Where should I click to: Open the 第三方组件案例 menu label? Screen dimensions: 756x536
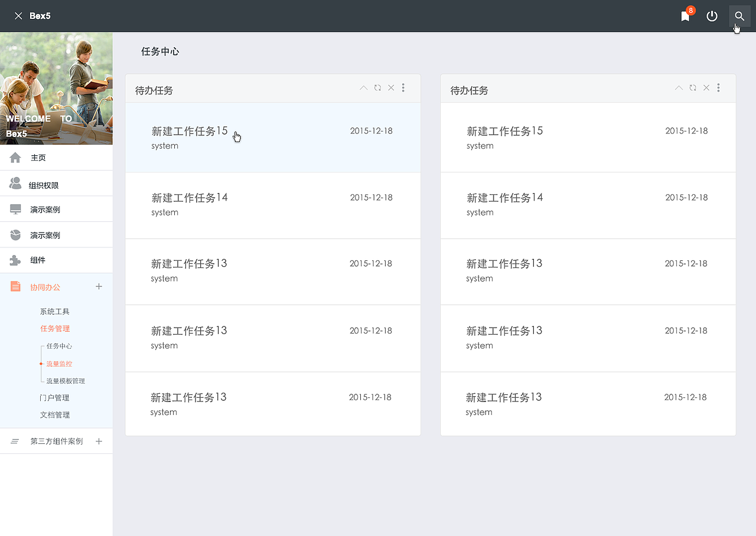(57, 441)
